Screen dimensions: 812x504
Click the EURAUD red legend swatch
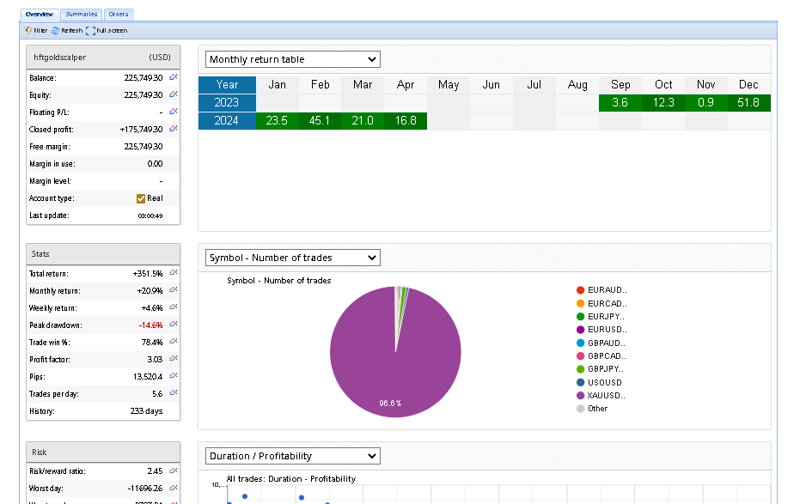click(x=581, y=290)
